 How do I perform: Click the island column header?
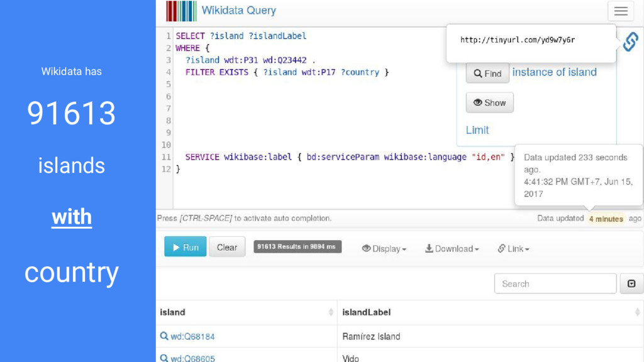[247, 312]
